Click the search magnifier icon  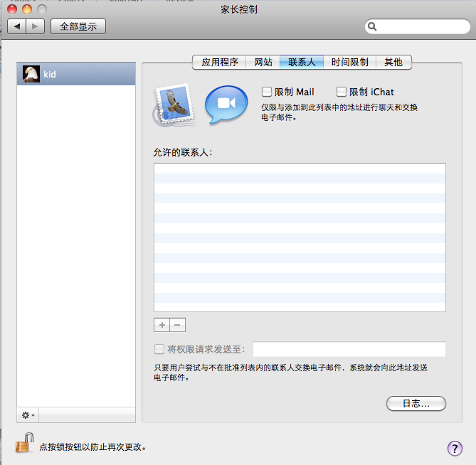372,27
